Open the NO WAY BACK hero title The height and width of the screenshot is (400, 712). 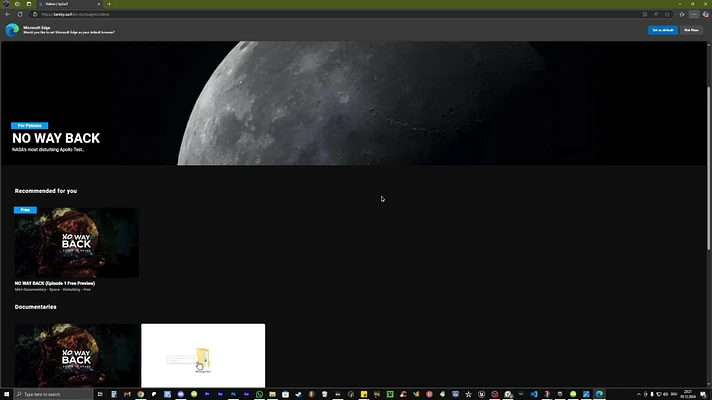click(56, 138)
